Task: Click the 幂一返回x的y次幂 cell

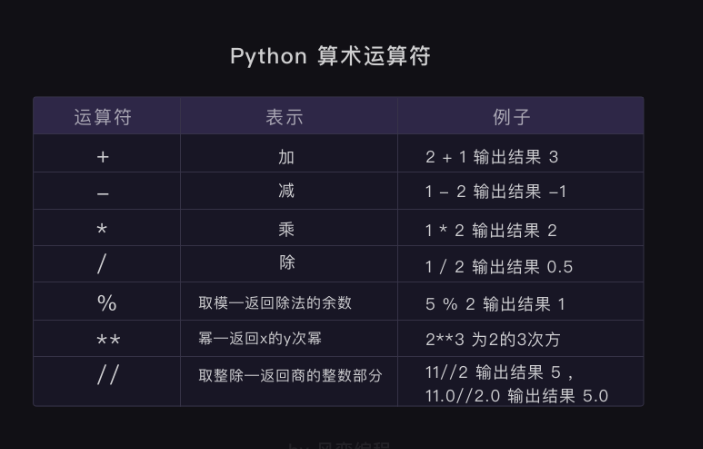Action: (260, 339)
